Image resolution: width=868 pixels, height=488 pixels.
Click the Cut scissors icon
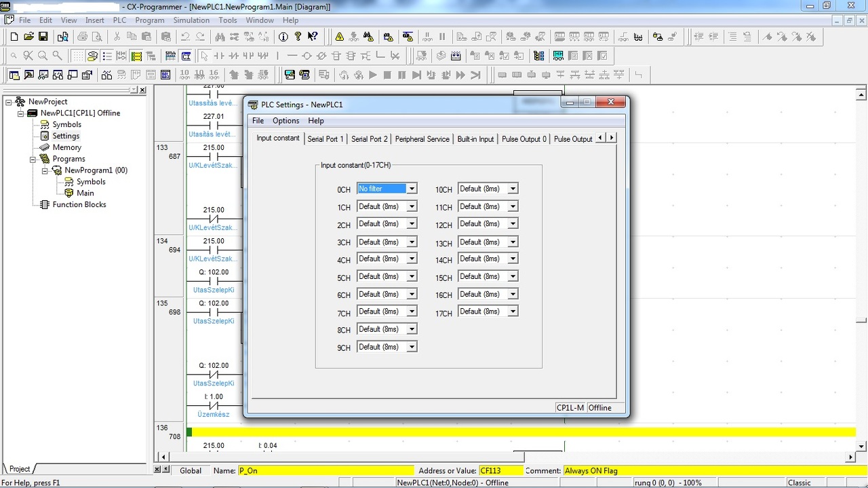117,37
